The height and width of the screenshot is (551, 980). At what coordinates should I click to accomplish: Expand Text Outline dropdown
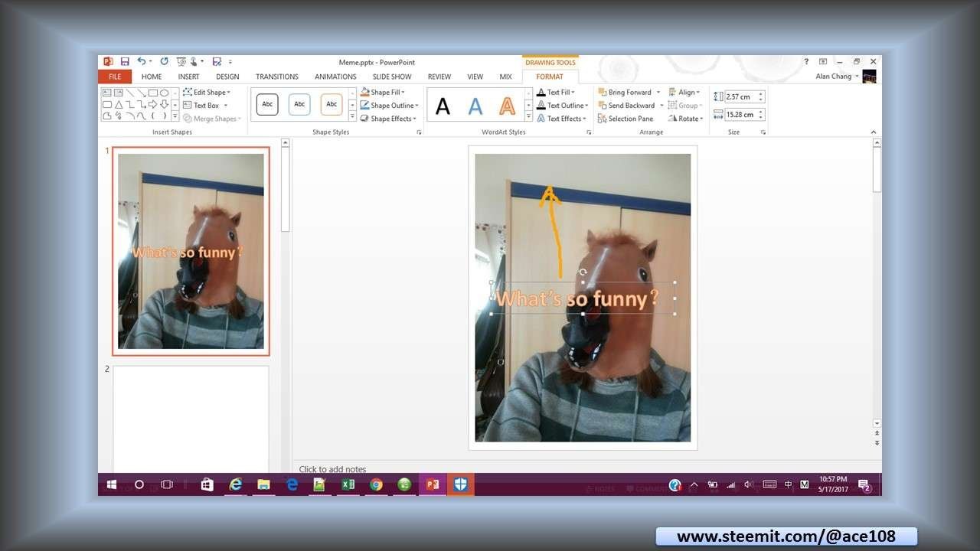click(x=586, y=106)
